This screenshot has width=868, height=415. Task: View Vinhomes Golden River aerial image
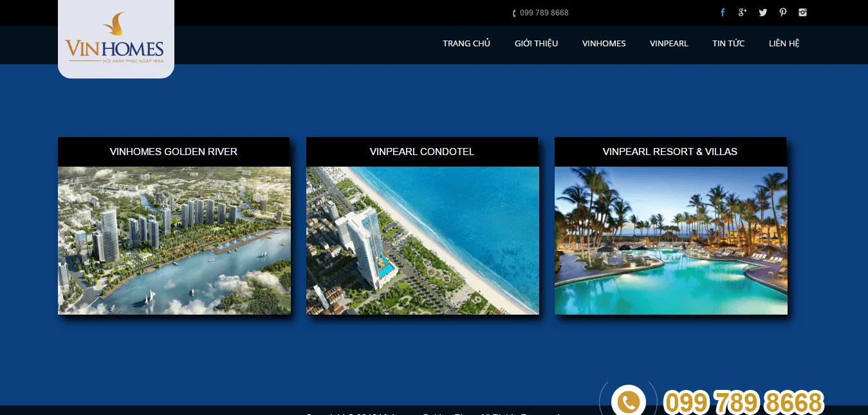pyautogui.click(x=174, y=241)
